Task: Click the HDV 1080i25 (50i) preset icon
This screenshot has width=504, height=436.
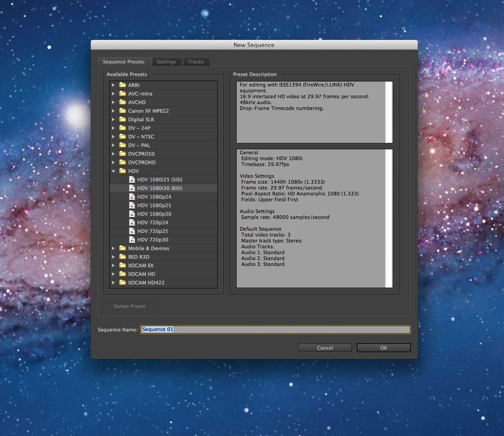Action: coord(132,180)
